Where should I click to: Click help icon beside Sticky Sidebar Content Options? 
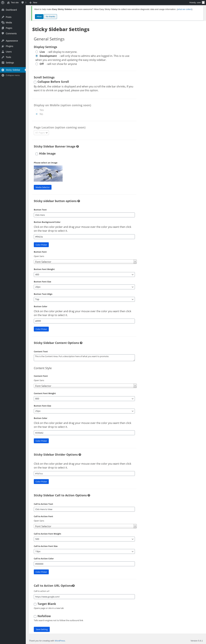81,343
